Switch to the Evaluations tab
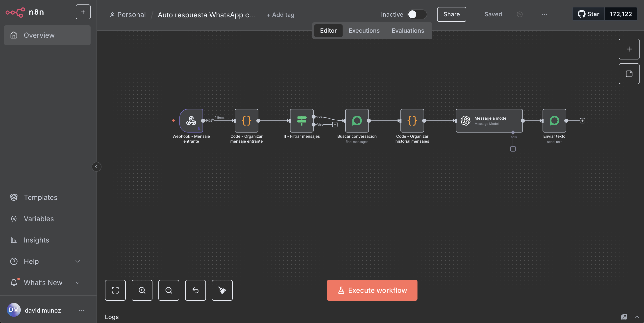 pyautogui.click(x=407, y=30)
